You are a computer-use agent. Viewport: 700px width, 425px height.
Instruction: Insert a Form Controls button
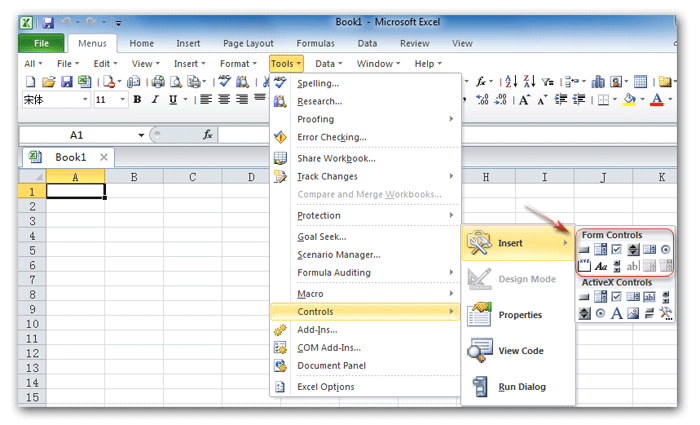584,250
